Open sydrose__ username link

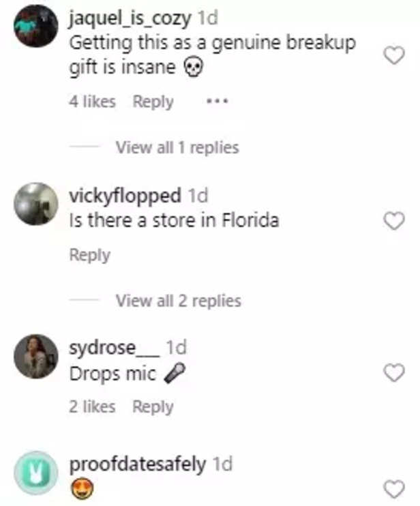(x=114, y=348)
